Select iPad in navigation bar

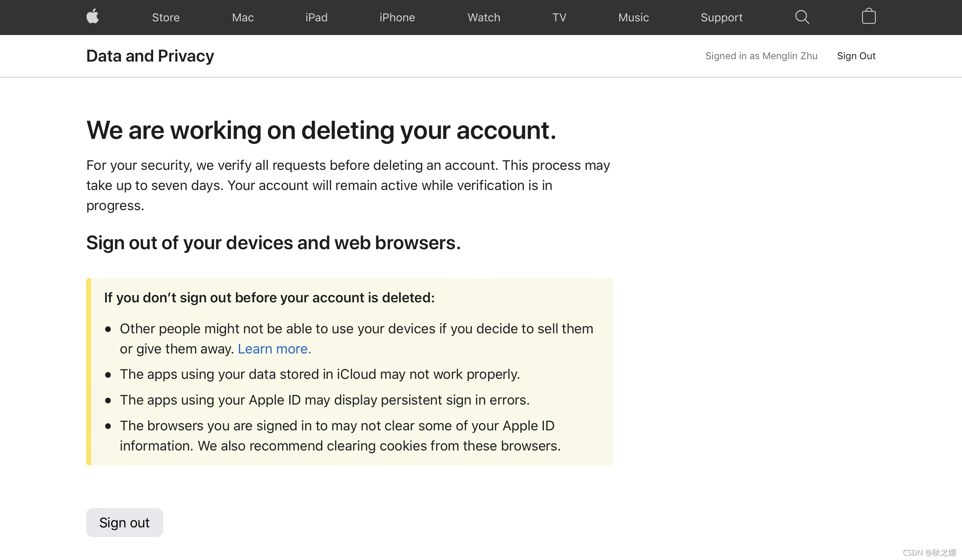pyautogui.click(x=316, y=17)
